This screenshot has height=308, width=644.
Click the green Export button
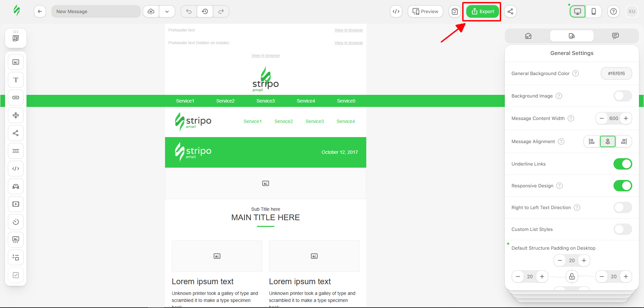[x=483, y=11]
